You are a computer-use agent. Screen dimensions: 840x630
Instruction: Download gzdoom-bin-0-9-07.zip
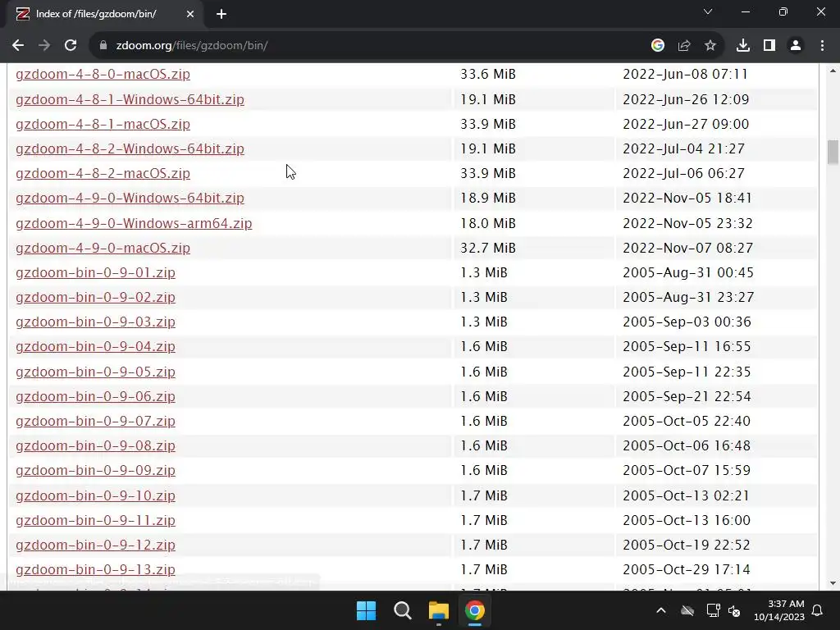(95, 421)
